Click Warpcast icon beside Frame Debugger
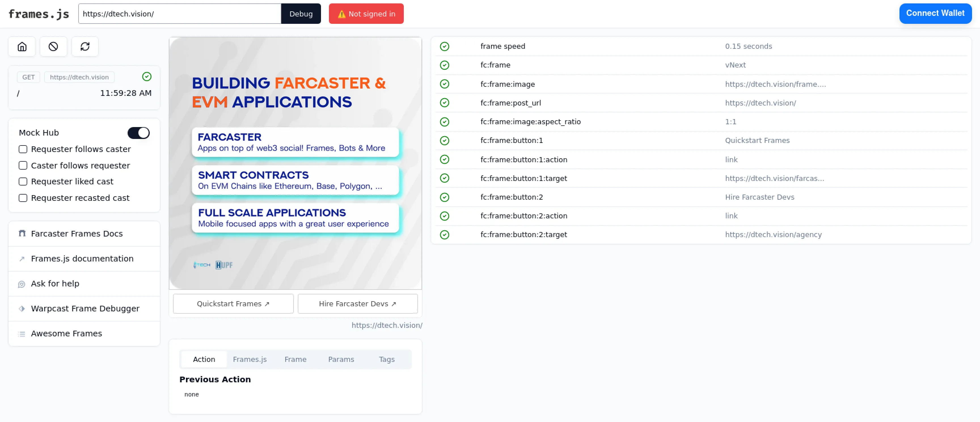 pos(22,309)
